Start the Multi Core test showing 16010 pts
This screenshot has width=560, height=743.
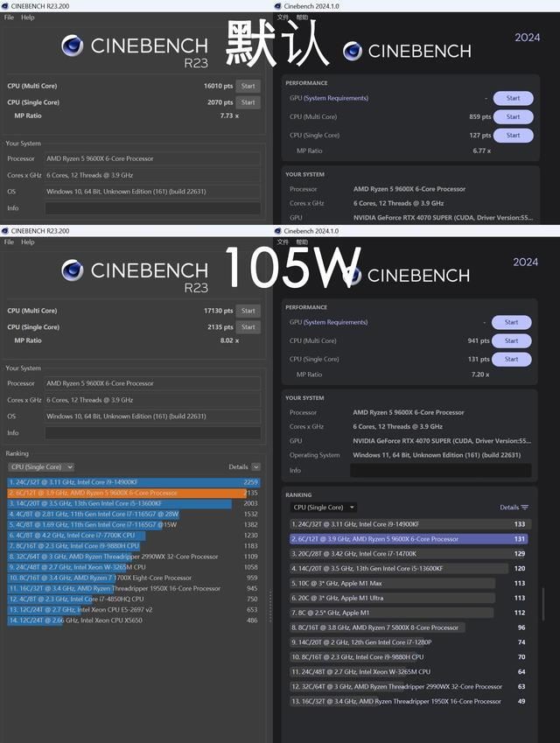pyautogui.click(x=248, y=87)
